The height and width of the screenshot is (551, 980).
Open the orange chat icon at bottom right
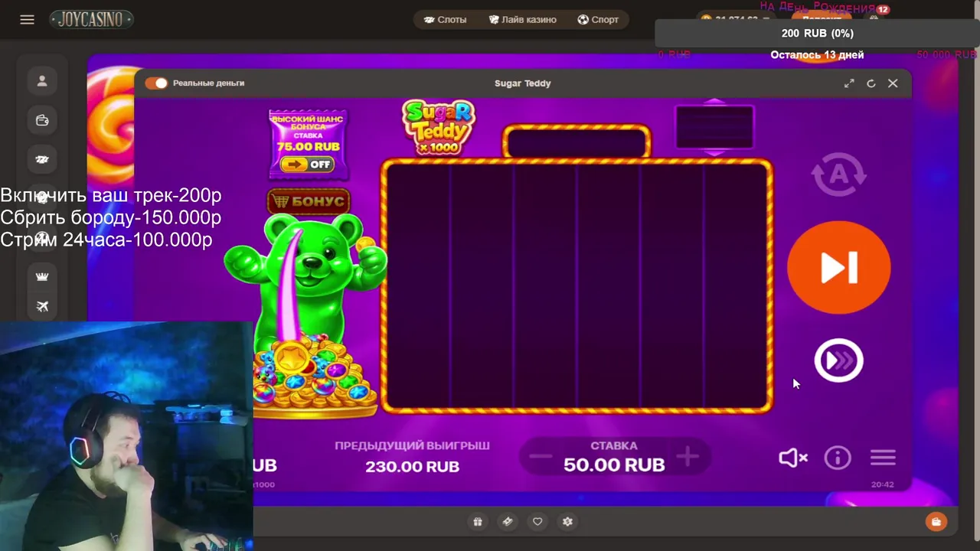[936, 521]
